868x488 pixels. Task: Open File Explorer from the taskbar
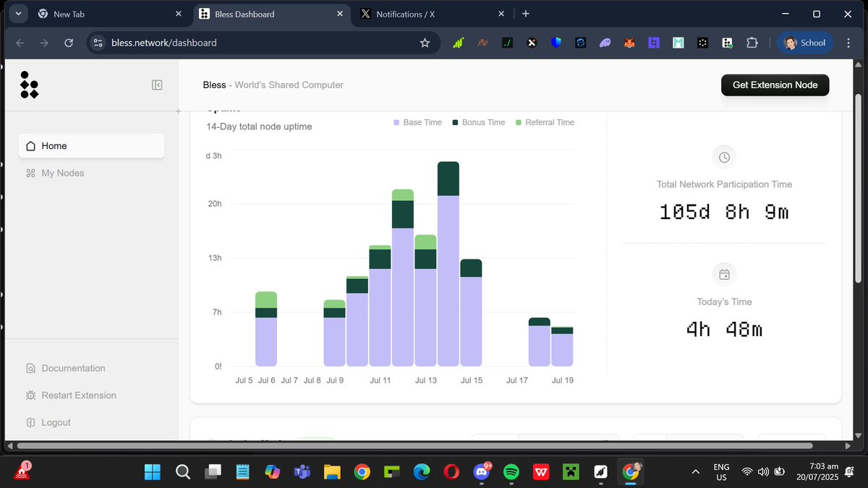332,472
